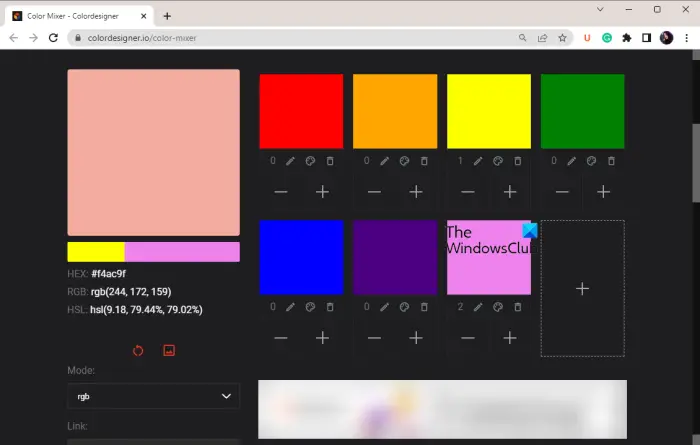Screen dimensions: 700x445
Task: Open a new browser tab
Action: point(167,16)
